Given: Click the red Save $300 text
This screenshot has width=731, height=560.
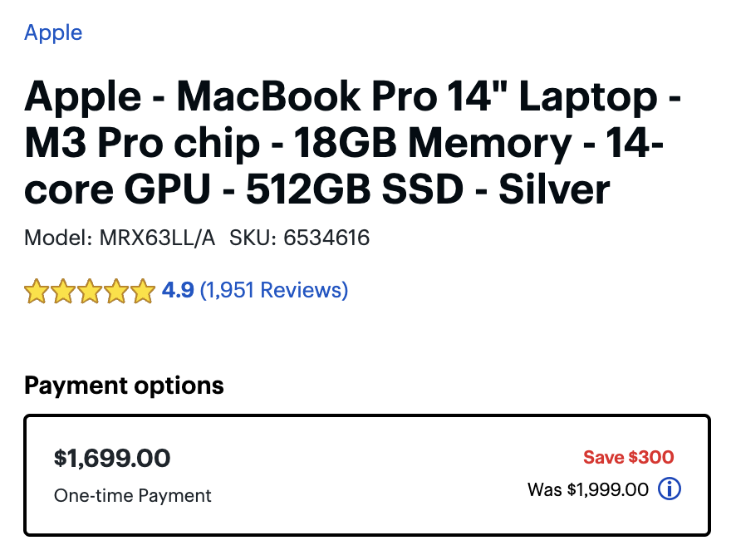Looking at the screenshot, I should pyautogui.click(x=629, y=457).
